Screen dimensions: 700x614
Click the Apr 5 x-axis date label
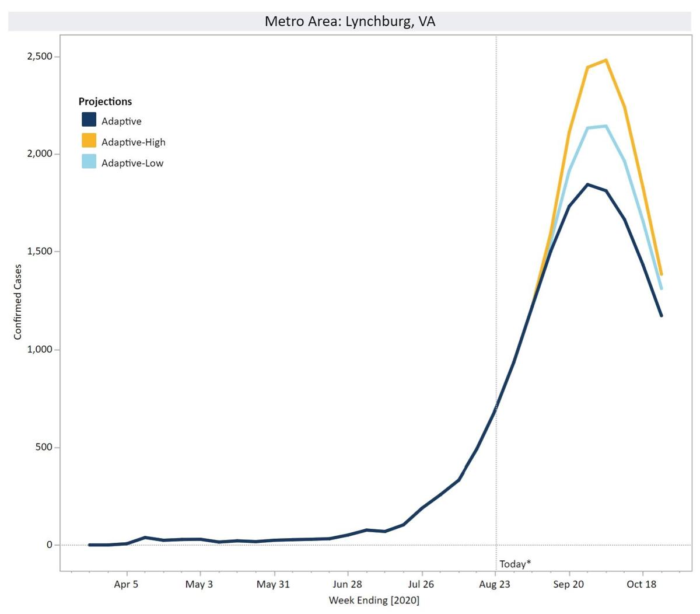pos(126,584)
